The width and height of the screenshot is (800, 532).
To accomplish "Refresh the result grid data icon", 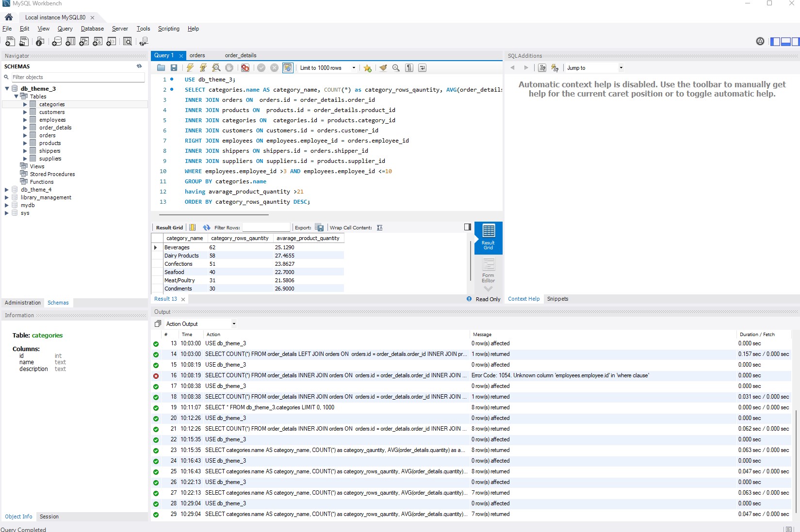I will pos(207,227).
